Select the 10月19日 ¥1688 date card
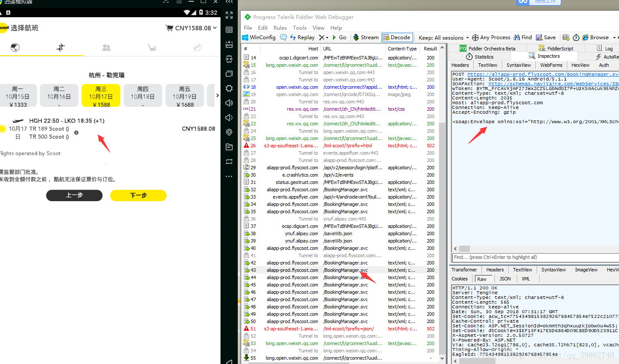 click(185, 96)
